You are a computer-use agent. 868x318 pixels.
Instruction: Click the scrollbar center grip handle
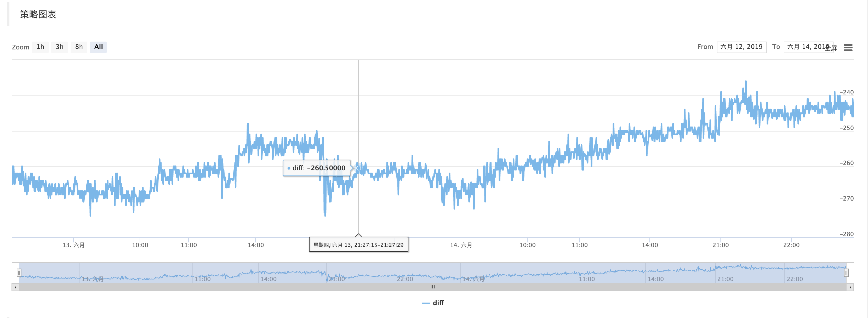[x=433, y=287]
